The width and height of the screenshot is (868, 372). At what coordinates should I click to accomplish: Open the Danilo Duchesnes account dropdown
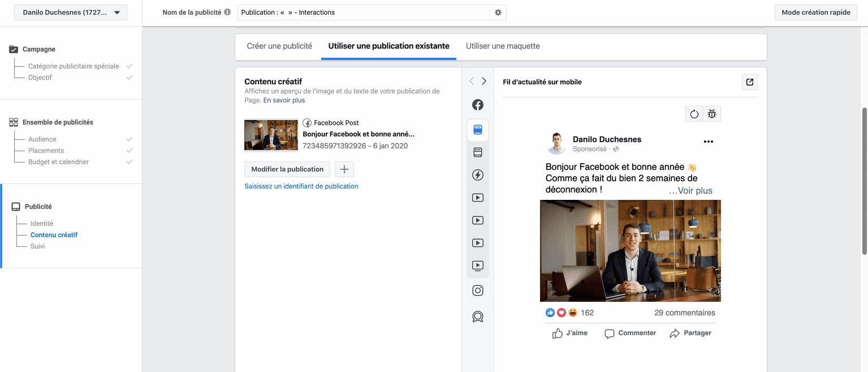(71, 12)
